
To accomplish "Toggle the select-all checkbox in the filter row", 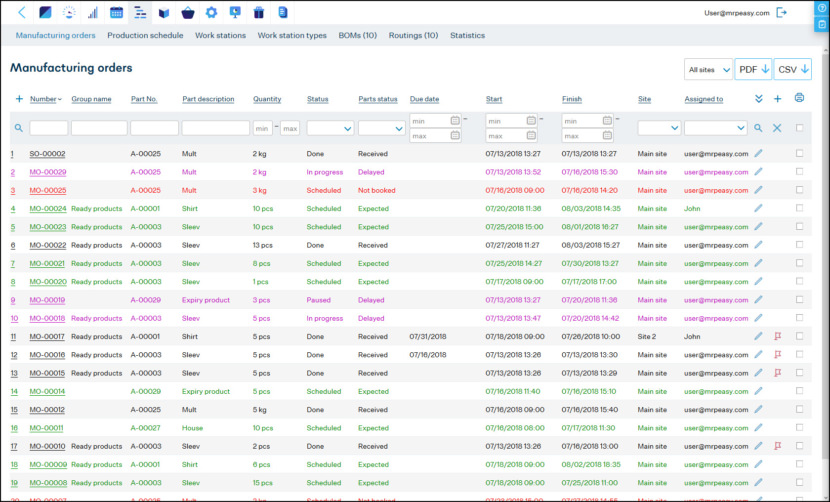I will tap(799, 128).
